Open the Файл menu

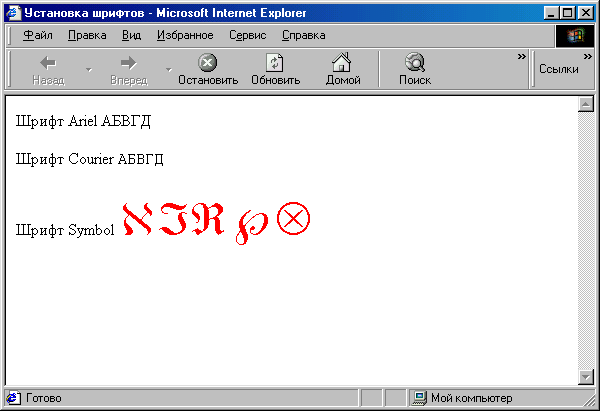coord(38,35)
